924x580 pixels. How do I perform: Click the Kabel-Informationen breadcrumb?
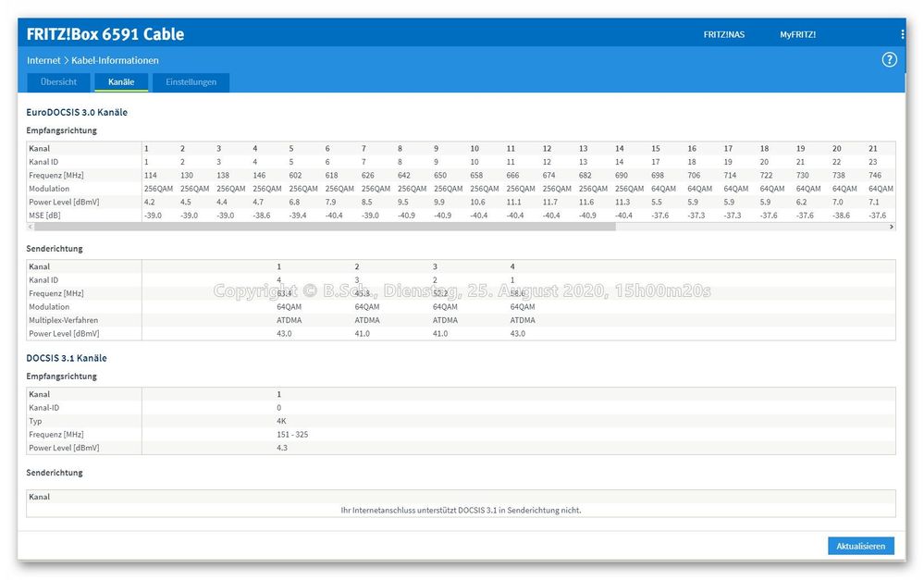click(x=115, y=60)
